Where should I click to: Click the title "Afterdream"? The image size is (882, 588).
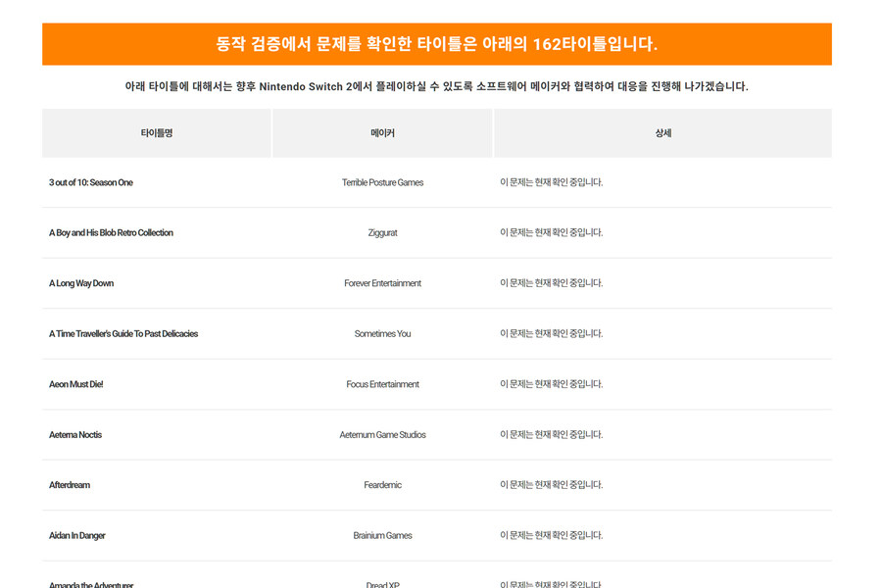tap(70, 485)
